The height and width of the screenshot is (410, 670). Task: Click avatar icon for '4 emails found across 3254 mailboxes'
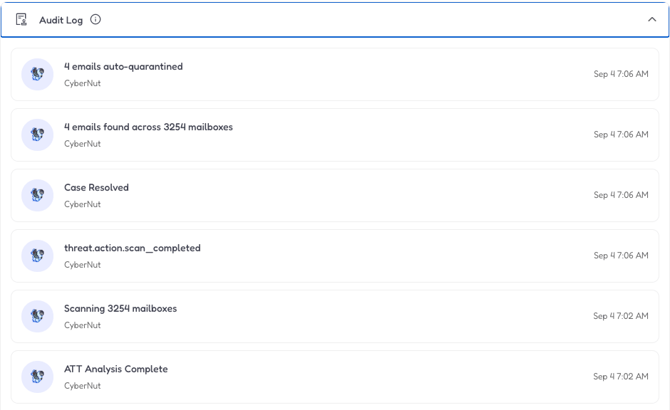(38, 135)
